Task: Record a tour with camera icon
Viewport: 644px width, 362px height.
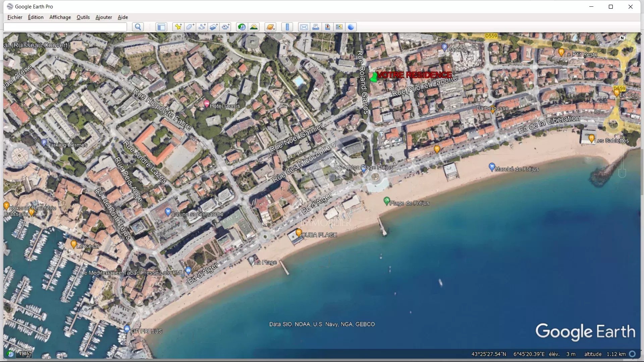Action: (226, 27)
